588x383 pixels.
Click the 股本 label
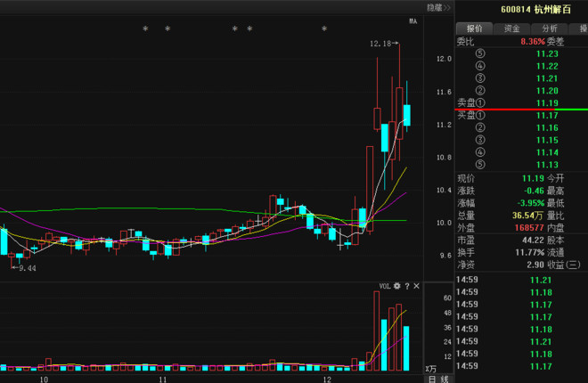point(555,240)
